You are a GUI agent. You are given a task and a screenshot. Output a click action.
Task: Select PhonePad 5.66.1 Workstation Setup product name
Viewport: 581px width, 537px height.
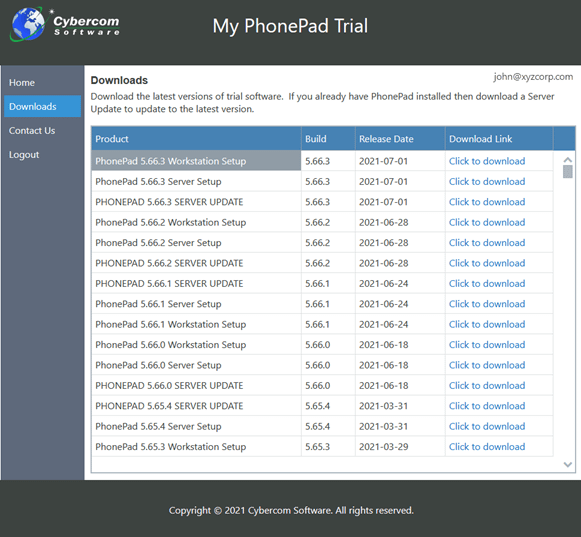170,324
